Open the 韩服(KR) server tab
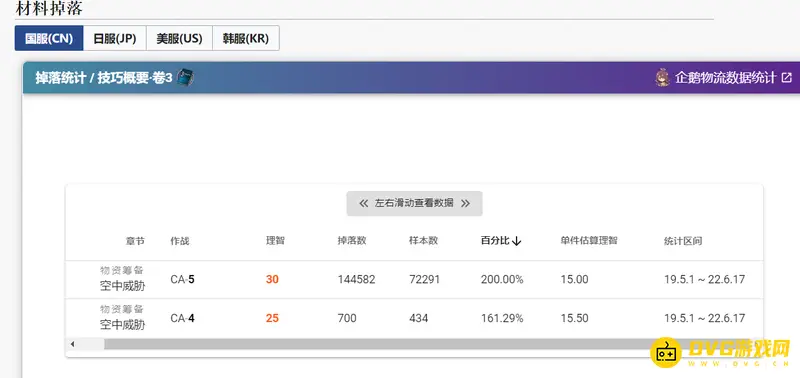Viewport: 800px width, 378px height. click(x=245, y=38)
